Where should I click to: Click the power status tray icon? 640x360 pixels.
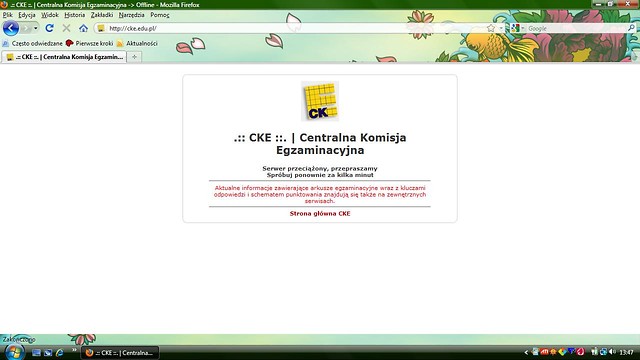pyautogui.click(x=594, y=351)
